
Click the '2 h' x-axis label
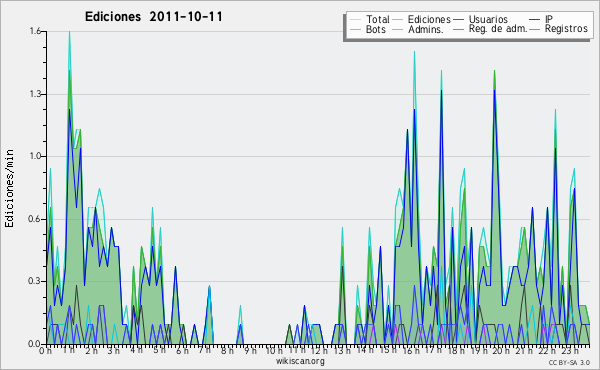click(91, 351)
